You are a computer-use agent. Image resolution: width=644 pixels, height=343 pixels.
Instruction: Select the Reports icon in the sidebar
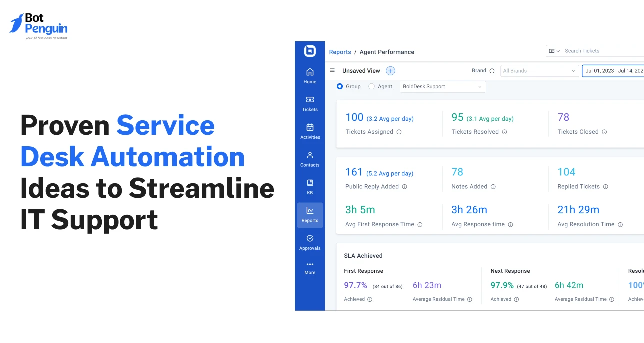tap(310, 214)
